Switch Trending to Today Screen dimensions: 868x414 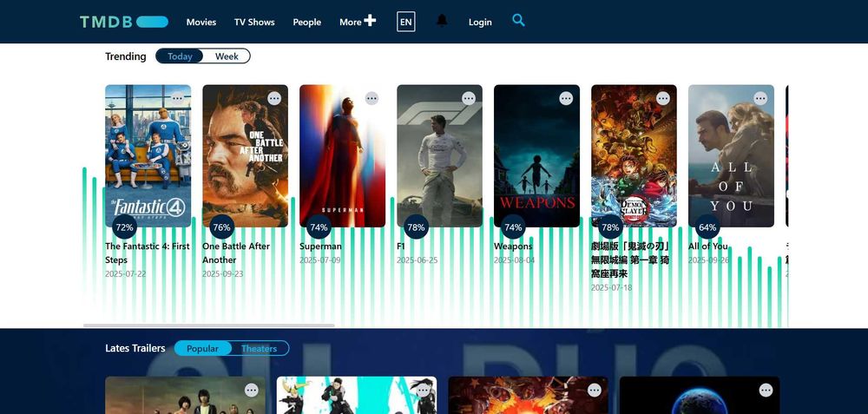pos(180,56)
